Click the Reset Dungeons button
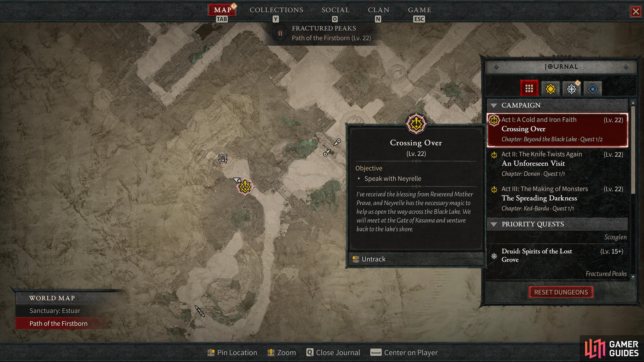The image size is (644, 362). (x=561, y=292)
